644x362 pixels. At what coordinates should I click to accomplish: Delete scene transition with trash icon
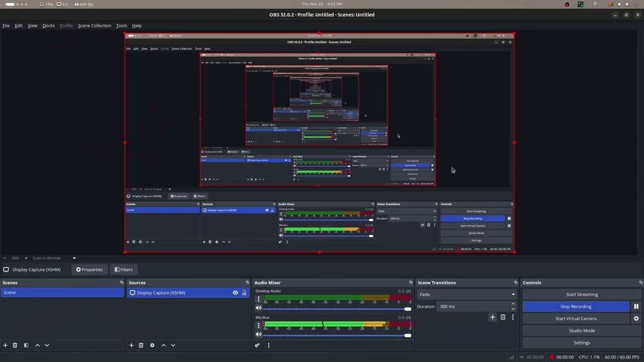[503, 317]
